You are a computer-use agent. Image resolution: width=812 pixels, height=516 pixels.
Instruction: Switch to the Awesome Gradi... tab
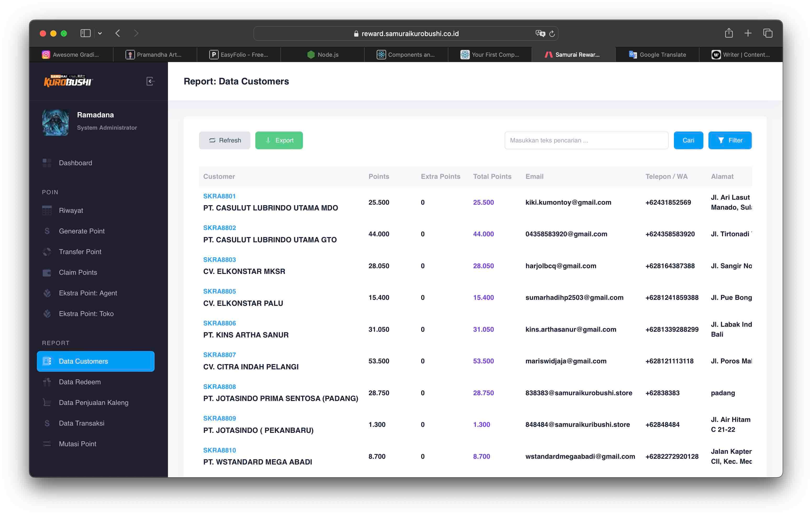point(71,55)
